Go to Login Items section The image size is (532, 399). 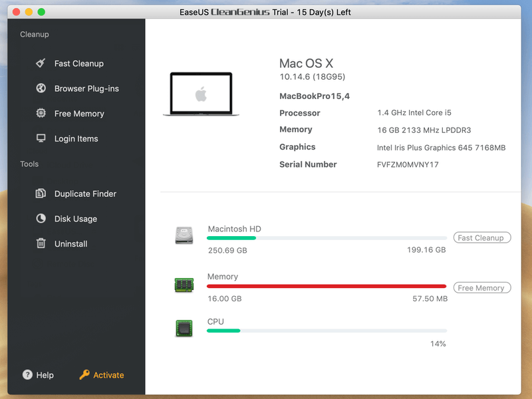coord(76,139)
